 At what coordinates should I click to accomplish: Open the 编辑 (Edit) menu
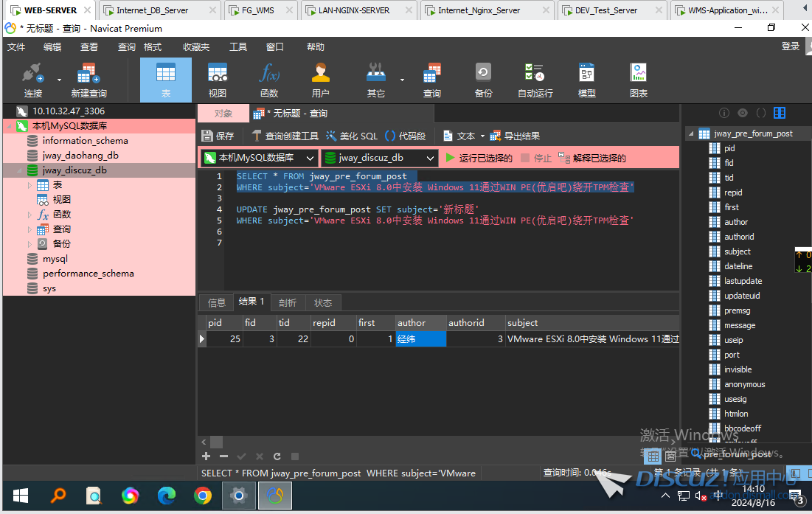pyautogui.click(x=52, y=47)
